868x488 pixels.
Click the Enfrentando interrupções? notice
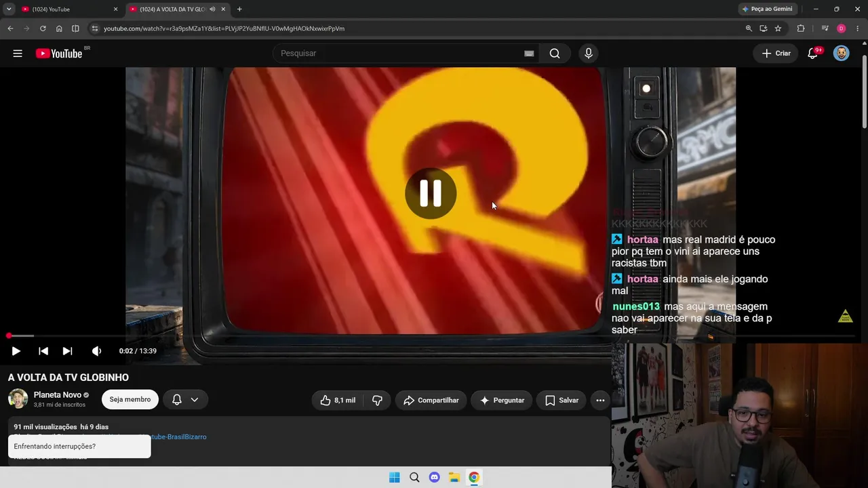pyautogui.click(x=79, y=447)
